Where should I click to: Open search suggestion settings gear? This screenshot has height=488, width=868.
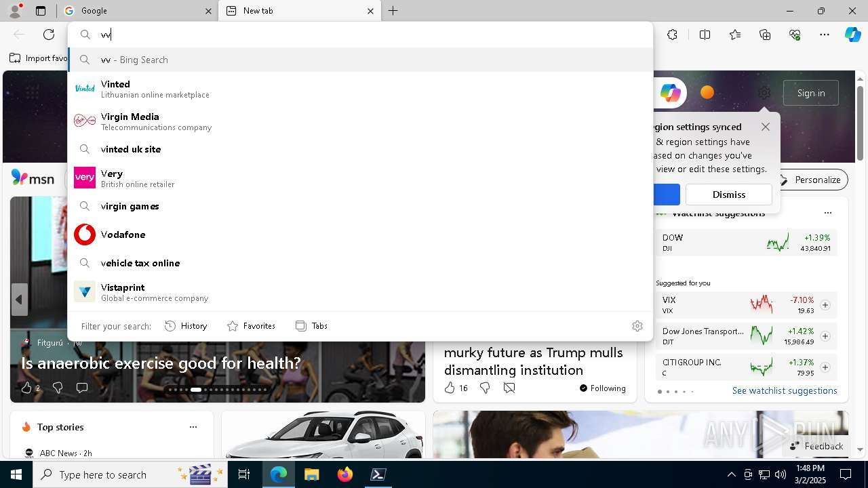pyautogui.click(x=637, y=326)
